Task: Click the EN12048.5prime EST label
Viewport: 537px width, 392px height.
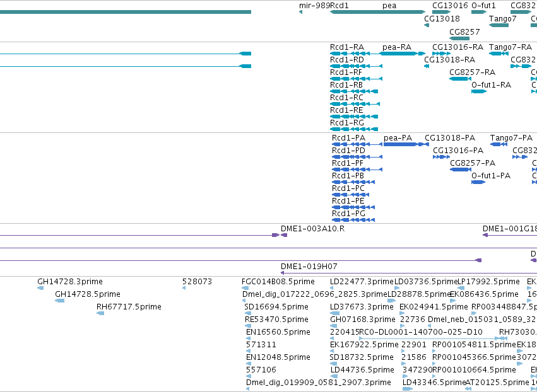Action: [x=278, y=358]
